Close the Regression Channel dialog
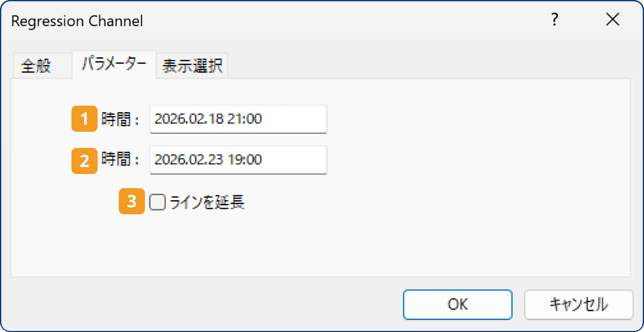The width and height of the screenshot is (644, 332). (613, 20)
